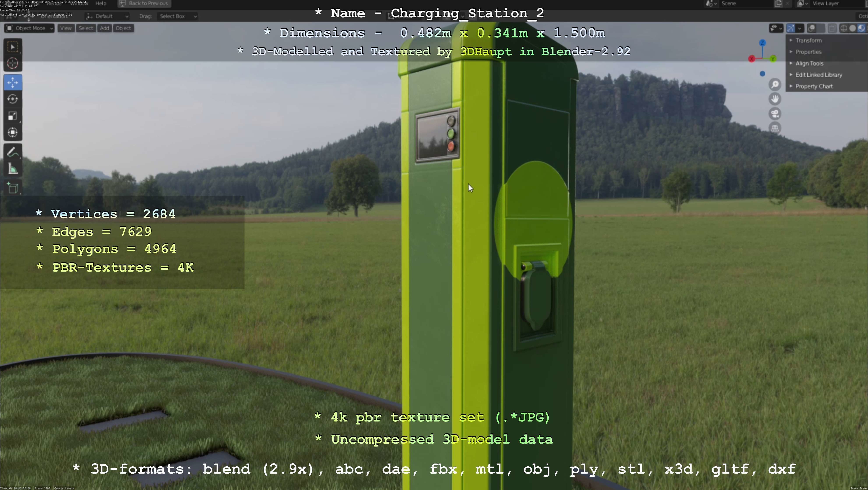Viewport: 868px width, 490px height.
Task: Toggle show gizmo button
Action: pyautogui.click(x=791, y=28)
